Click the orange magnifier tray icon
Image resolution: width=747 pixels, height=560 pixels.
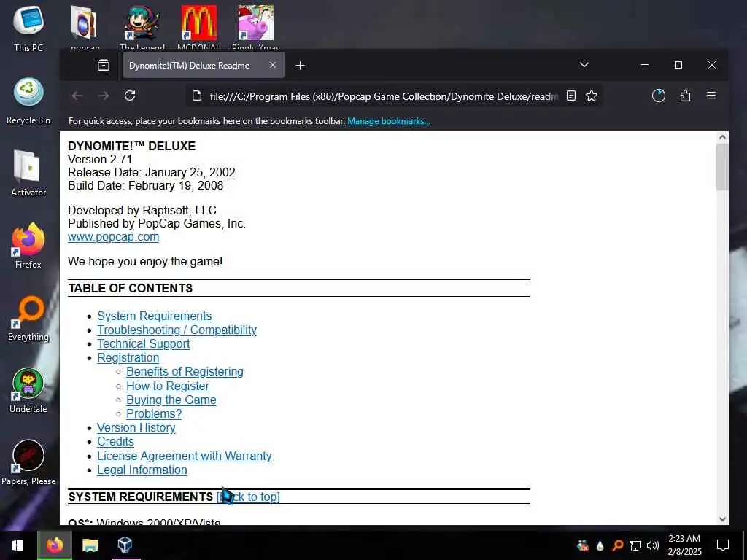[x=617, y=545]
